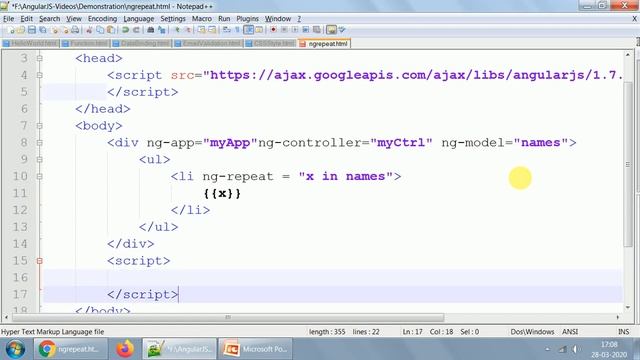Create a new file with the New toolbar icon

(11, 30)
